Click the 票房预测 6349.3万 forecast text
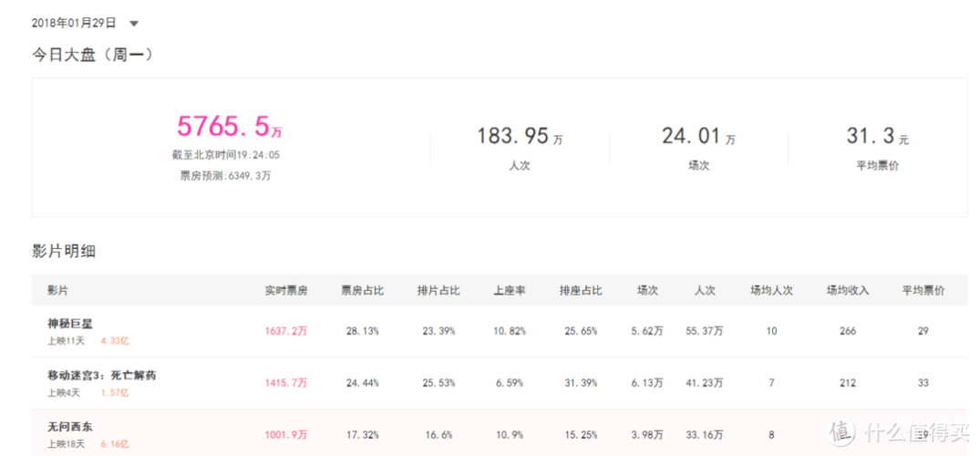Image resolution: width=980 pixels, height=456 pixels. pyautogui.click(x=225, y=175)
